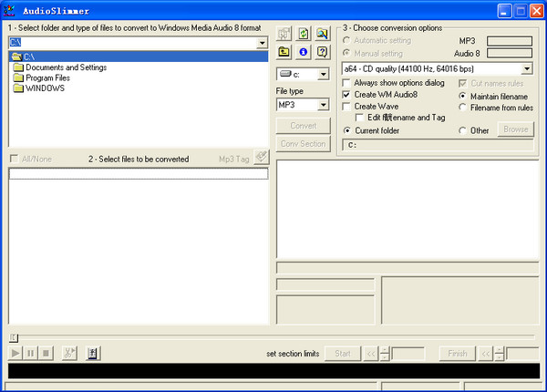Viewport: 547px width, 392px height.
Task: Click the MP3 size bar indicator
Action: pyautogui.click(x=510, y=41)
